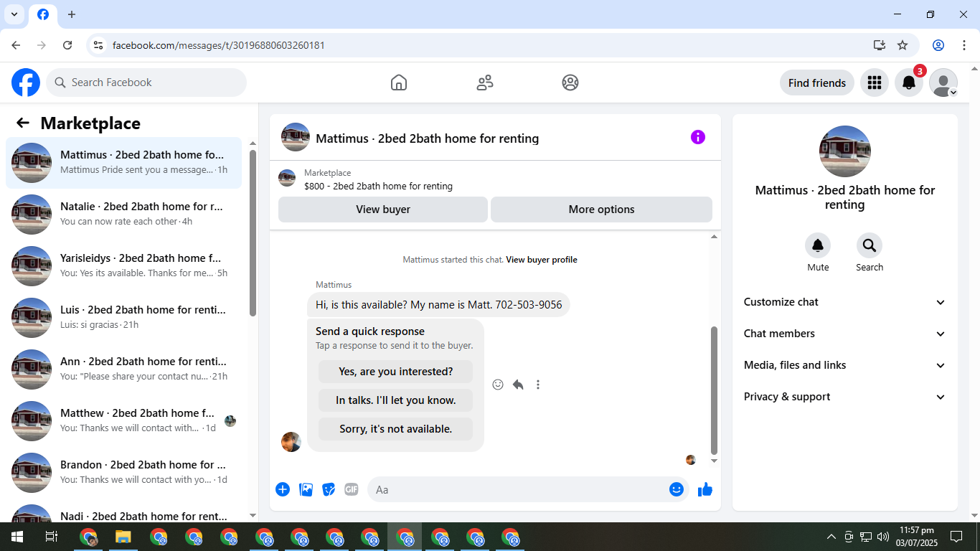
Task: Click the listing thumbnail in right panel
Action: pyautogui.click(x=845, y=151)
